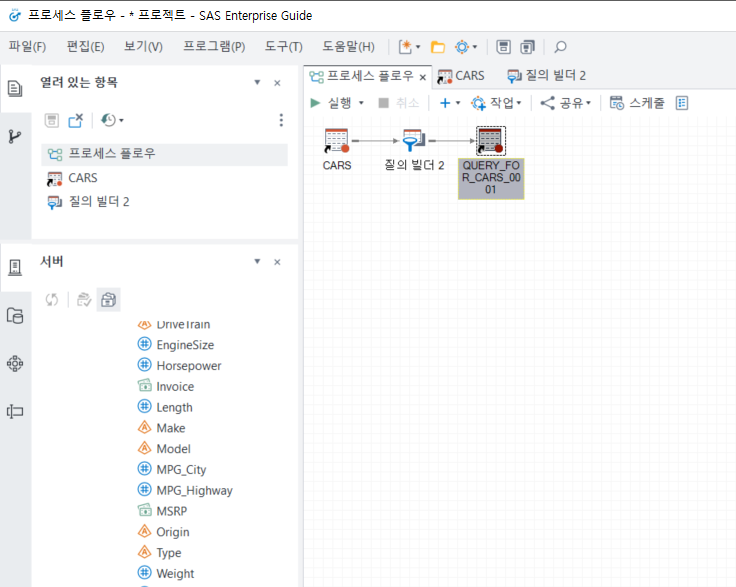Click the save icon in open items pane

pyautogui.click(x=52, y=121)
